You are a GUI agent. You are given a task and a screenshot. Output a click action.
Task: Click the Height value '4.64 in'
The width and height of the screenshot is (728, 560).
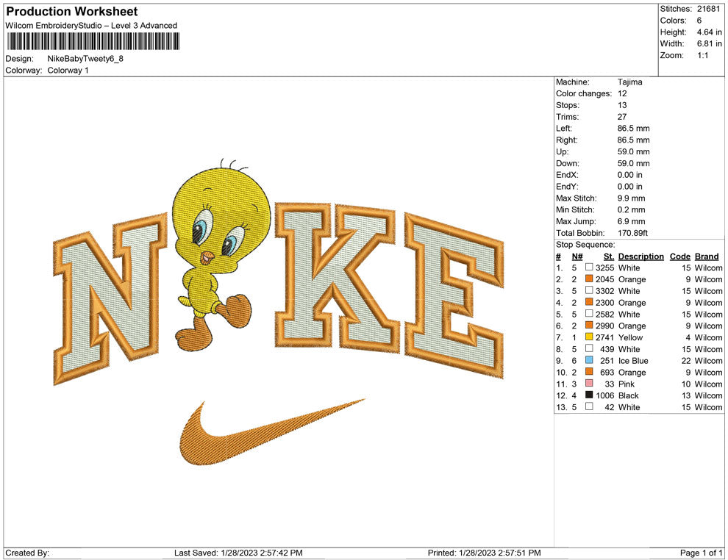coord(709,32)
